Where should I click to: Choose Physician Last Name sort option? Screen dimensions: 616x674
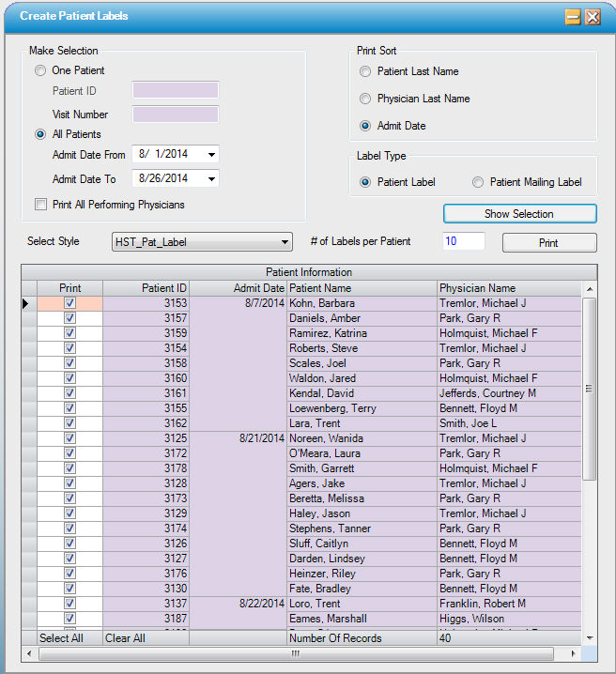coord(366,99)
